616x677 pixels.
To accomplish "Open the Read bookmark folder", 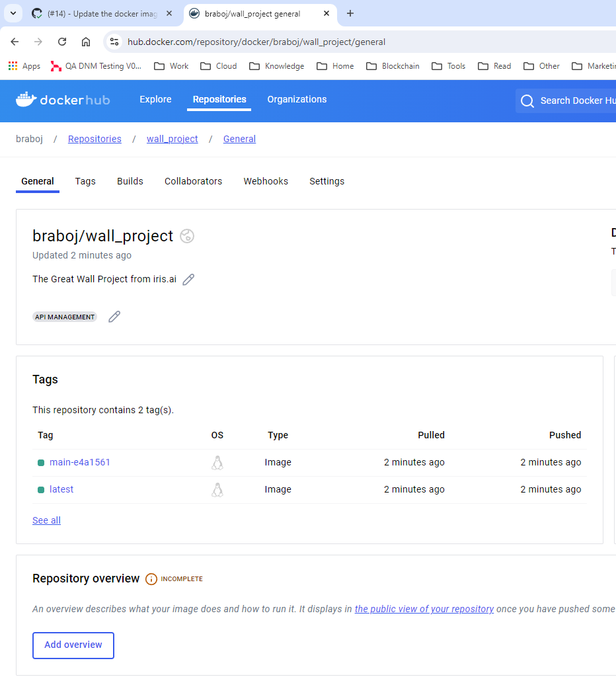I will tap(494, 66).
